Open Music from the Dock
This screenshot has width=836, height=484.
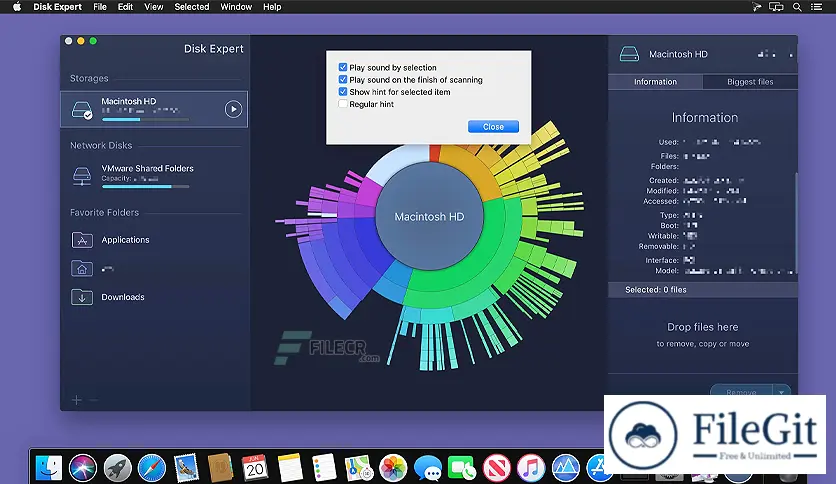(530, 468)
